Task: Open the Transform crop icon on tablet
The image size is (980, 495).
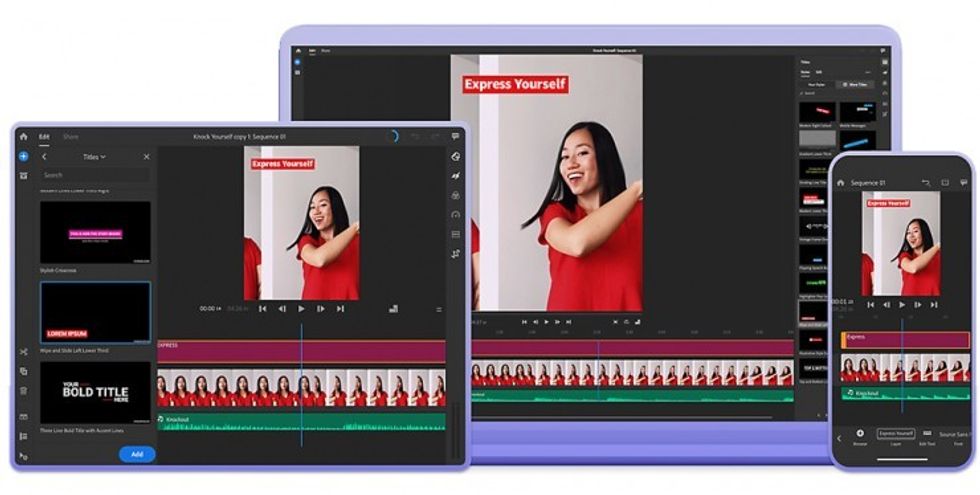Action: (456, 254)
